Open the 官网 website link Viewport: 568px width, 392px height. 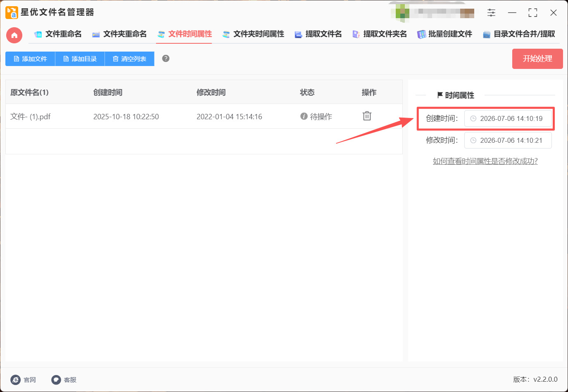click(24, 380)
